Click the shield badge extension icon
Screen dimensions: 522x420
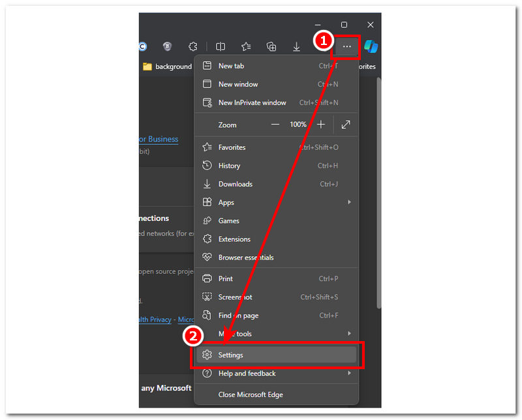[x=167, y=46]
